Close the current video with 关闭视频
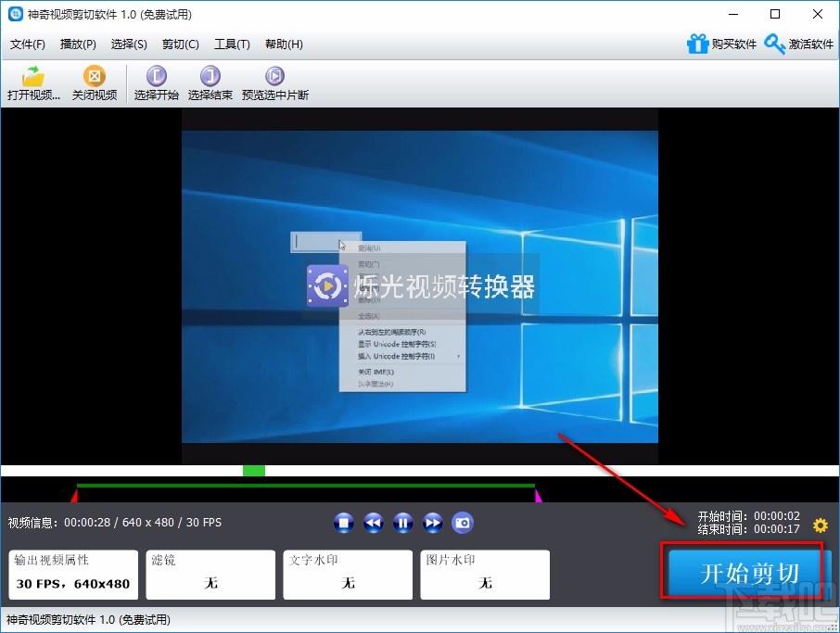This screenshot has width=840, height=633. 95,83
